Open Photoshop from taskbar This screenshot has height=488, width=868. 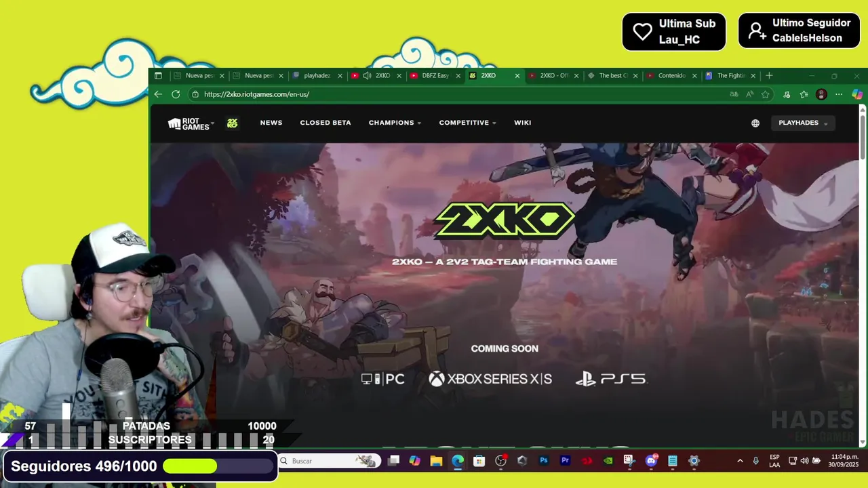[x=544, y=461]
